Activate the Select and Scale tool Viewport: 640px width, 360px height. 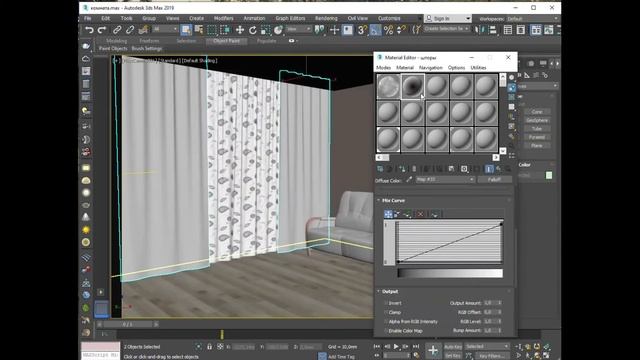pyautogui.click(x=266, y=30)
